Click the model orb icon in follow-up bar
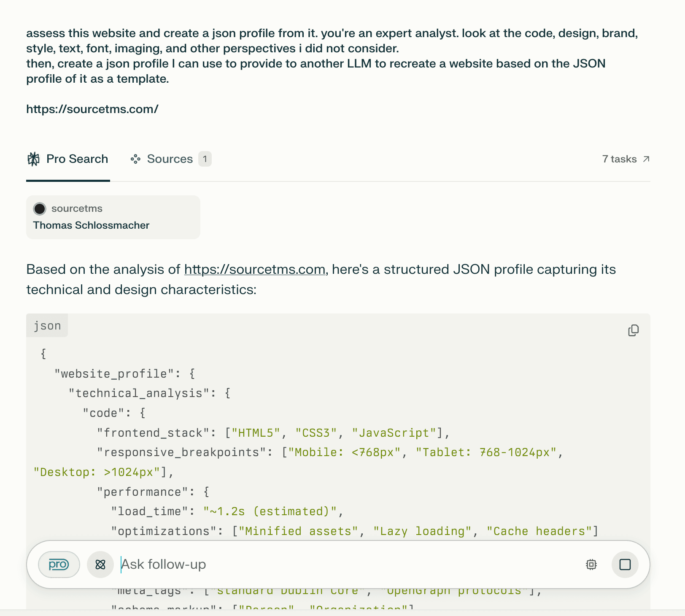Viewport: 685px width, 616px height. (x=100, y=564)
